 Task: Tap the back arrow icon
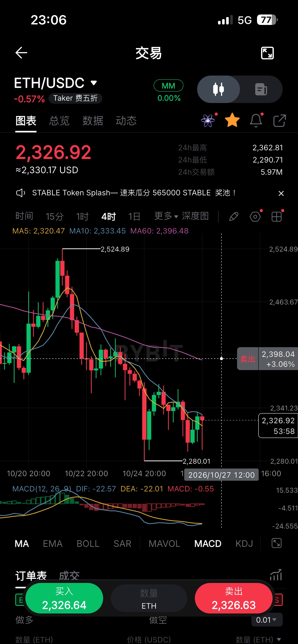[21, 53]
